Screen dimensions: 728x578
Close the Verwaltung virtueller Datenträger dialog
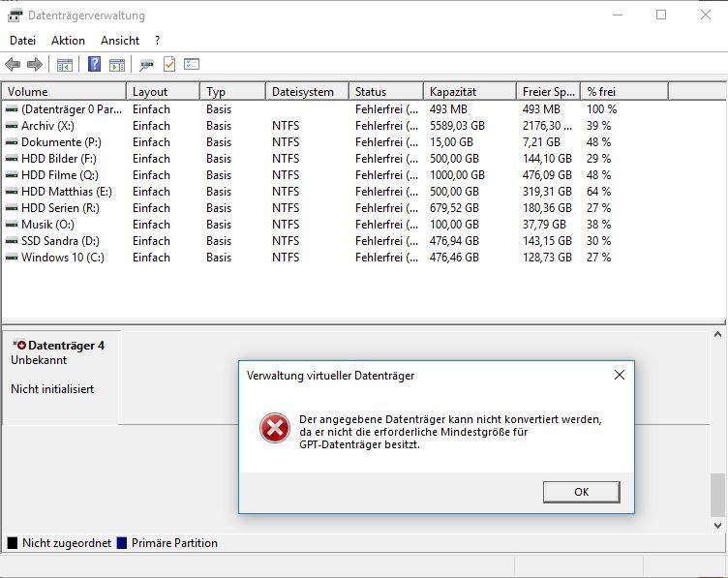tap(620, 375)
